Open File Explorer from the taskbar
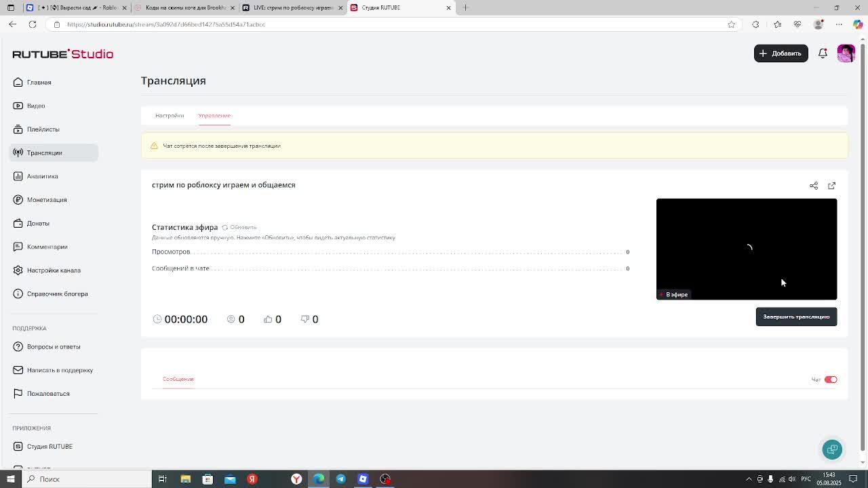This screenshot has height=488, width=868. 185,479
